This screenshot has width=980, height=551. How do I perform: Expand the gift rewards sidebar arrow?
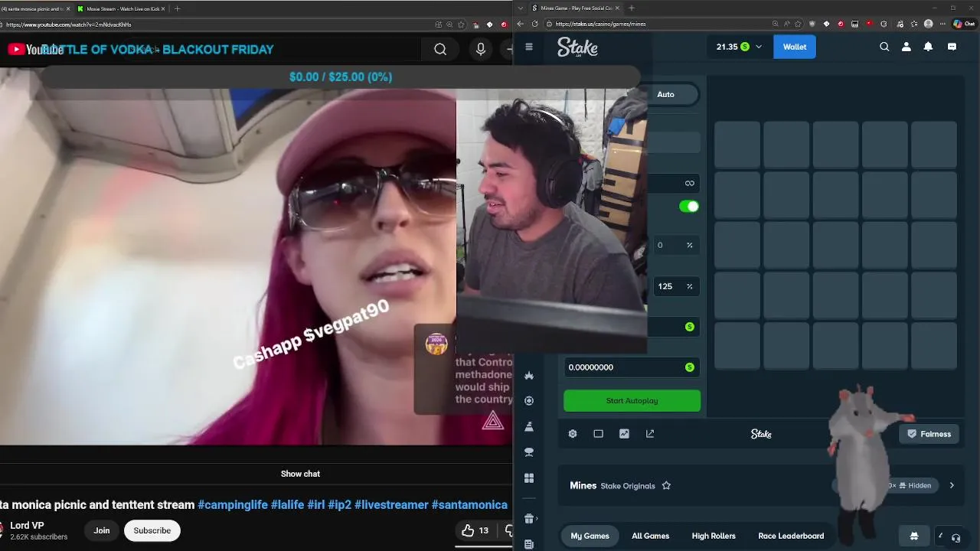[537, 519]
